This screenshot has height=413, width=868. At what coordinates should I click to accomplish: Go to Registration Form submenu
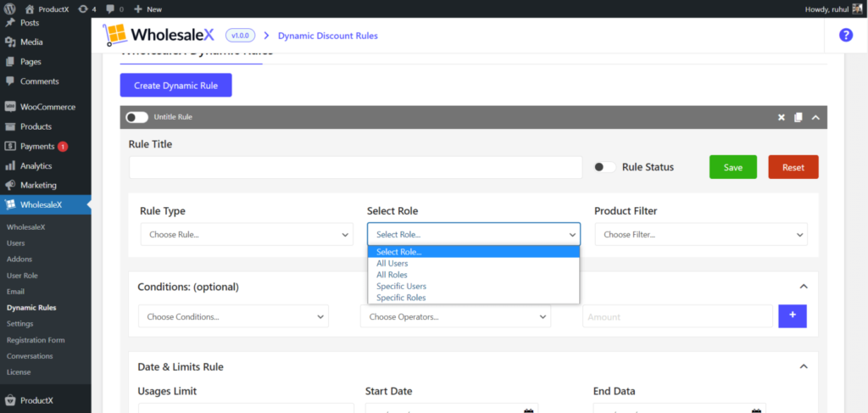coord(36,340)
